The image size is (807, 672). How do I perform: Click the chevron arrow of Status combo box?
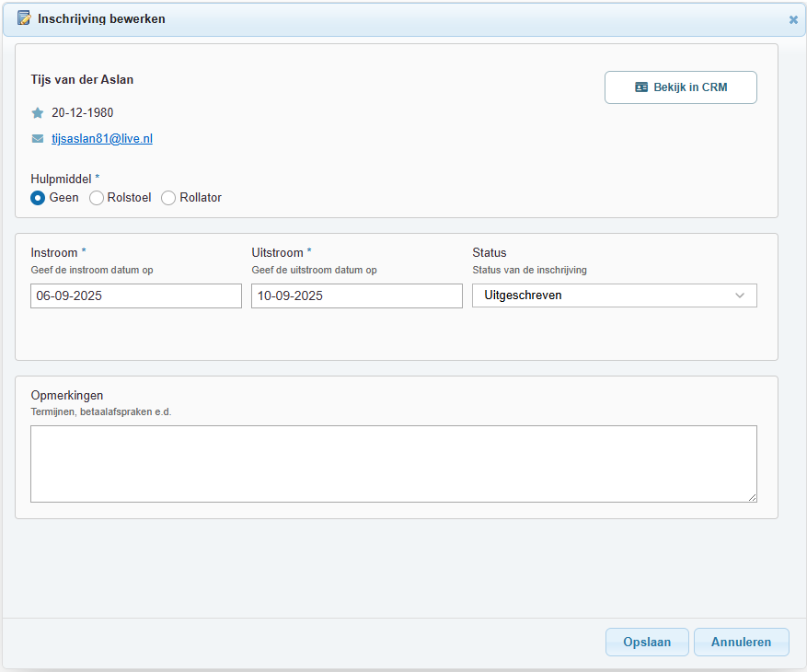(x=740, y=295)
